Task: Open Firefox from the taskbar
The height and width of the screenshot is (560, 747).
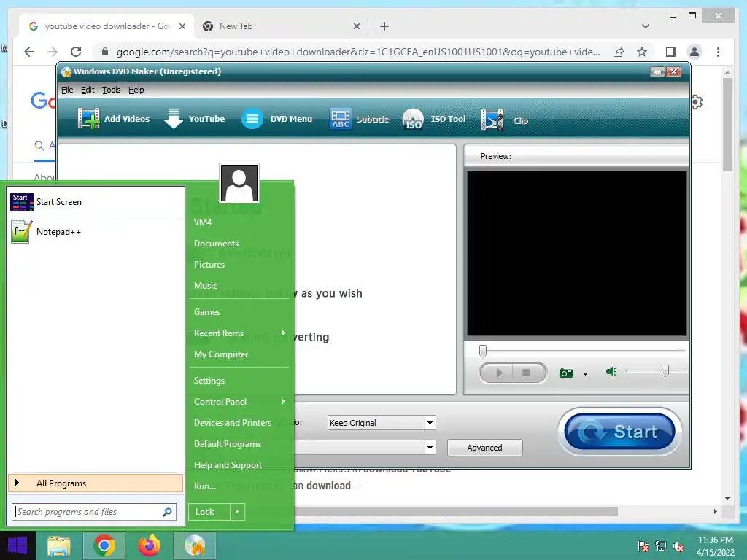Action: pyautogui.click(x=150, y=545)
